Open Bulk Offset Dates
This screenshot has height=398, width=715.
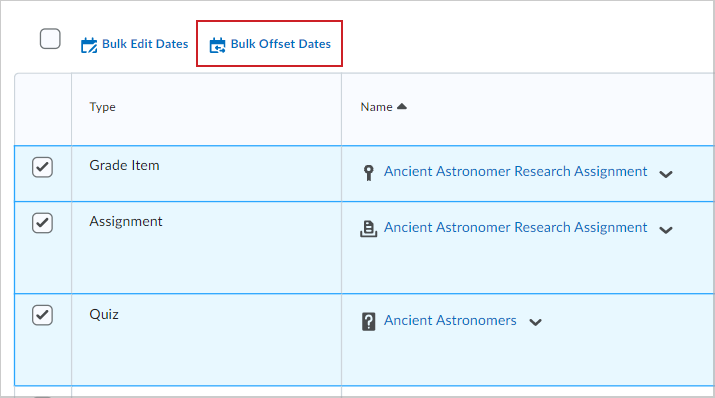280,44
